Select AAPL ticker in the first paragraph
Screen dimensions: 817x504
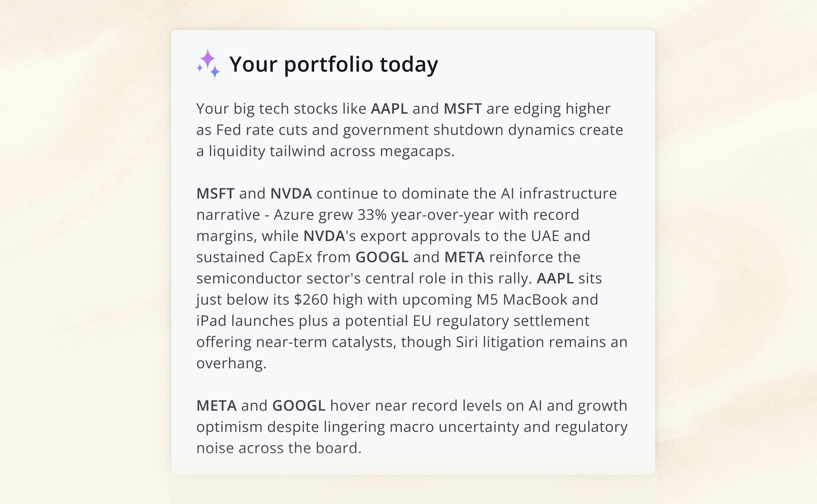coord(389,109)
